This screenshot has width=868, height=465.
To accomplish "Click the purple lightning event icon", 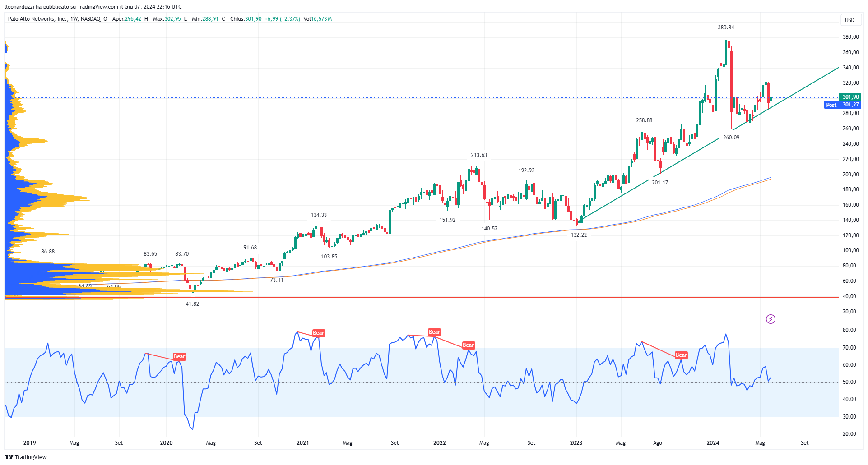I will click(771, 319).
